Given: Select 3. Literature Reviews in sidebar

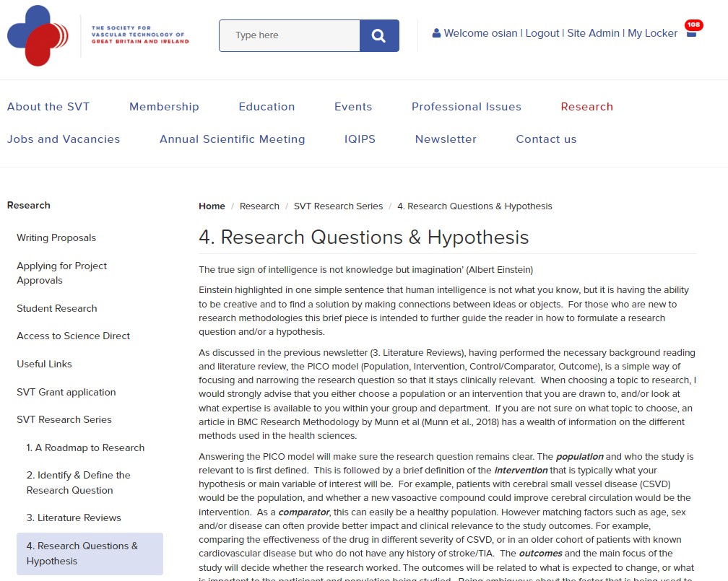Looking at the screenshot, I should (x=74, y=518).
